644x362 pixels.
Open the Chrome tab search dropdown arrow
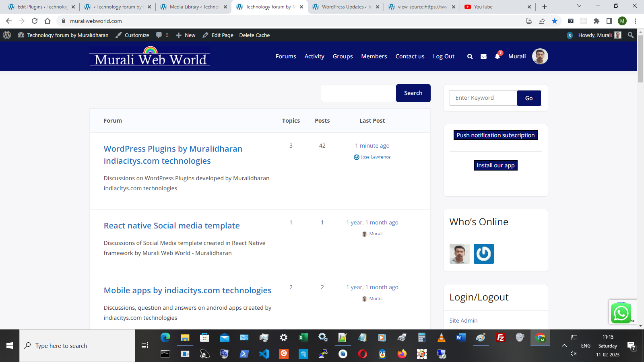point(579,6)
